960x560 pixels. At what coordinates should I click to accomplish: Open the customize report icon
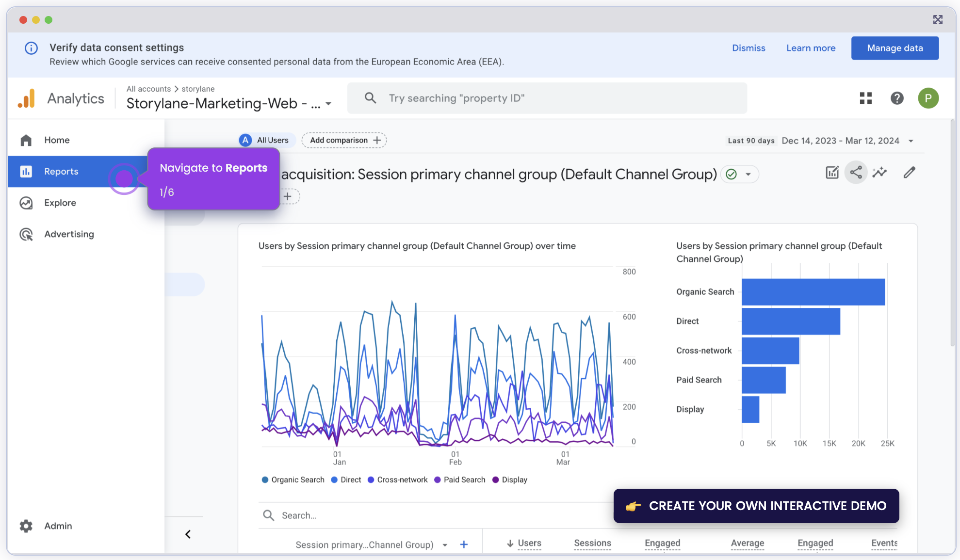832,172
